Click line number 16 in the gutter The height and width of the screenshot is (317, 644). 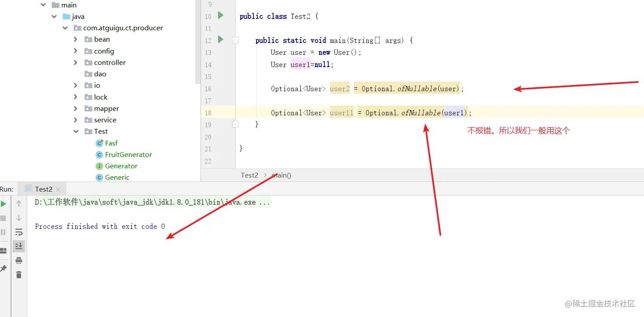pos(208,89)
